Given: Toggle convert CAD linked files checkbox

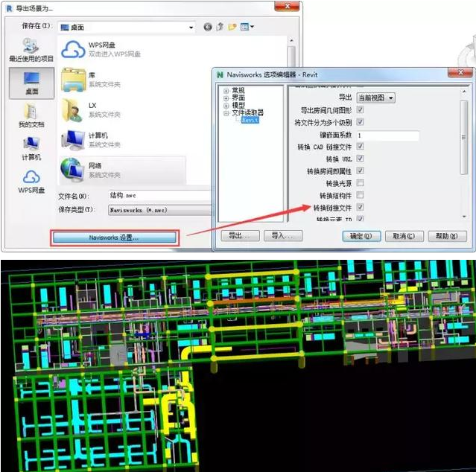Looking at the screenshot, I should pyautogui.click(x=360, y=147).
